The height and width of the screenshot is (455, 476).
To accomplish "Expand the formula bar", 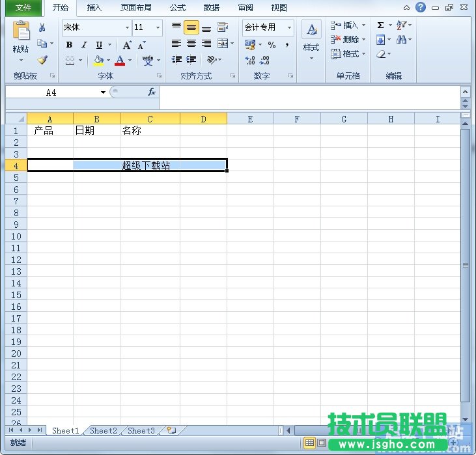I will click(465, 91).
